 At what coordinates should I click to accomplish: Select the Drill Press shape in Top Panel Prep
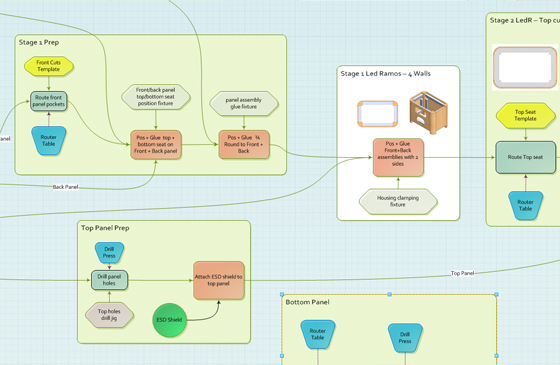109,252
